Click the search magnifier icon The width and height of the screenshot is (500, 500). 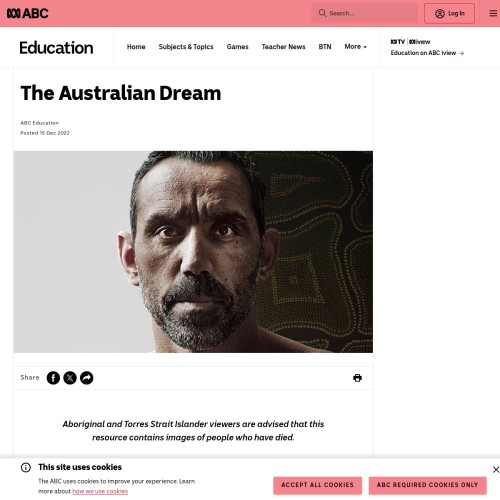tap(322, 13)
